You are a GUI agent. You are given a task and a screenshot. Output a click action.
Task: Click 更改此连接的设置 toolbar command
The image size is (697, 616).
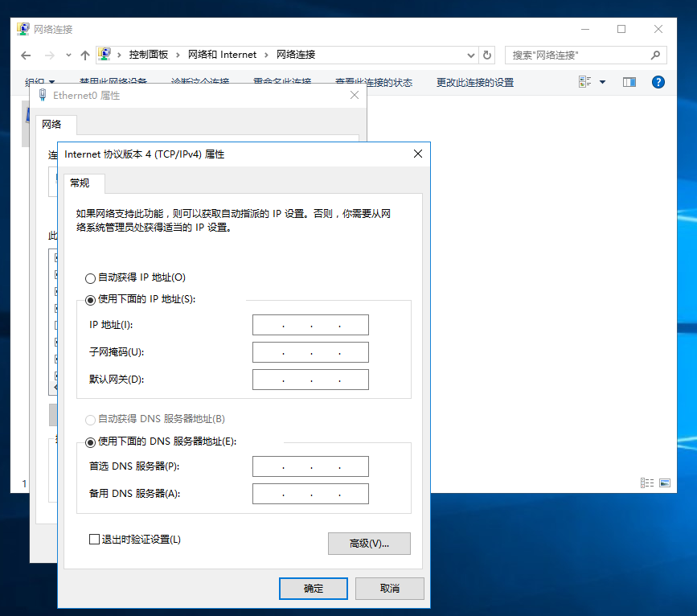coord(475,82)
